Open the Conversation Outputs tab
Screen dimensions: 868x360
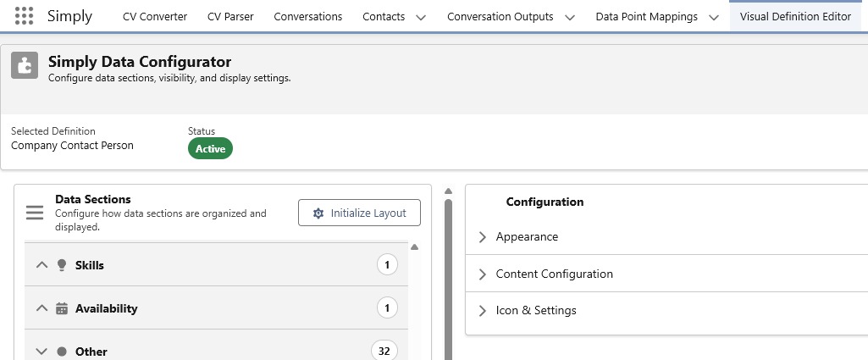coord(500,17)
